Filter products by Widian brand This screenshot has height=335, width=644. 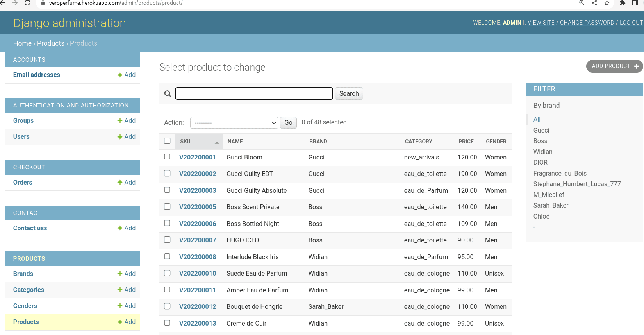(543, 152)
